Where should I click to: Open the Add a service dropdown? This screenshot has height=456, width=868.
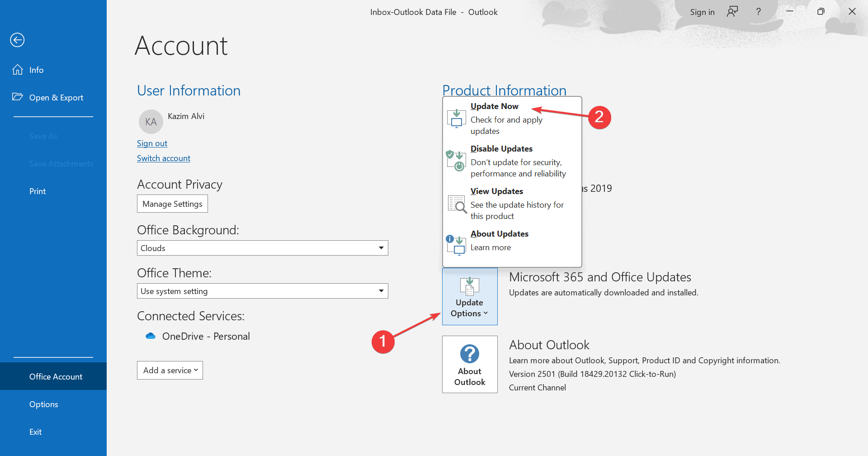170,370
